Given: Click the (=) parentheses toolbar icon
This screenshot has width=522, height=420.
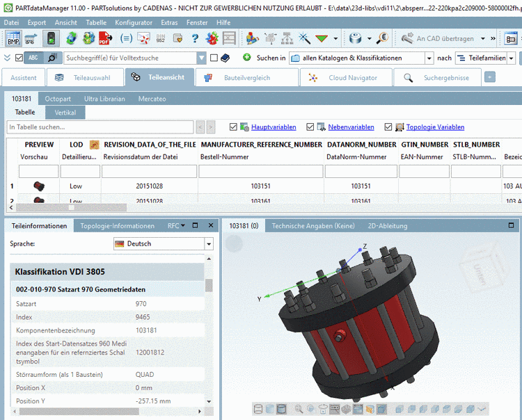Looking at the screenshot, I should click(x=126, y=38).
